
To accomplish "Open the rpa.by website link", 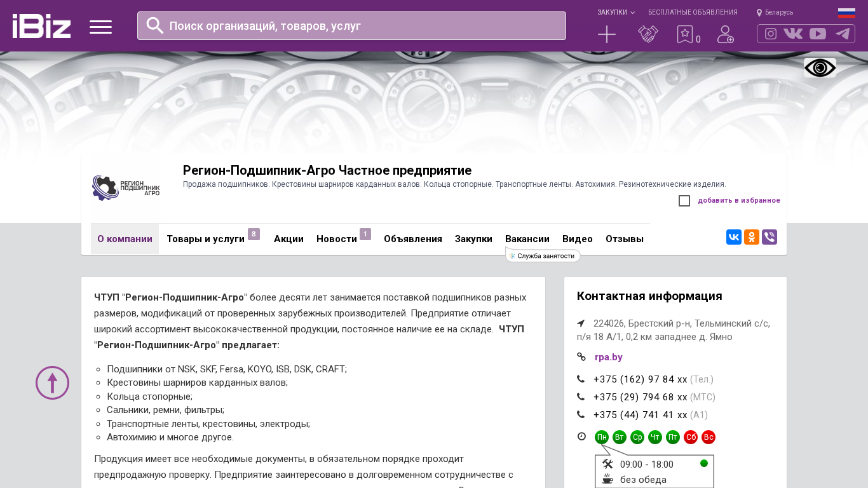I will 608,357.
